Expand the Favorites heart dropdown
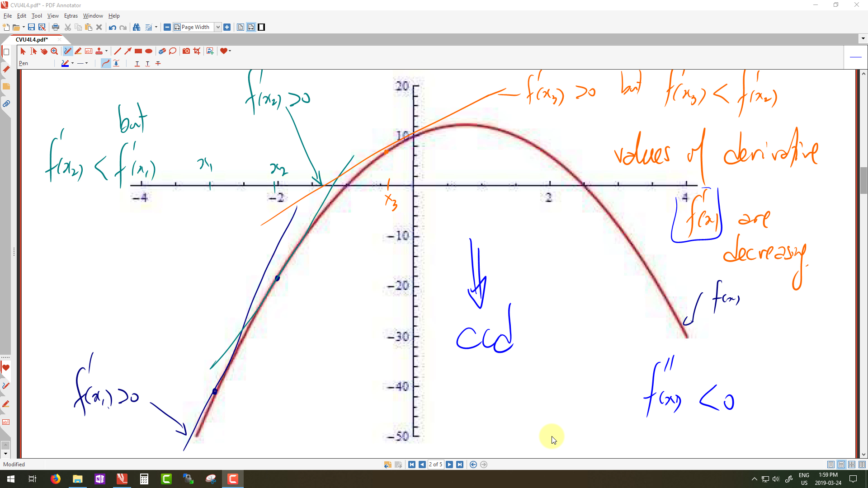 click(x=230, y=51)
